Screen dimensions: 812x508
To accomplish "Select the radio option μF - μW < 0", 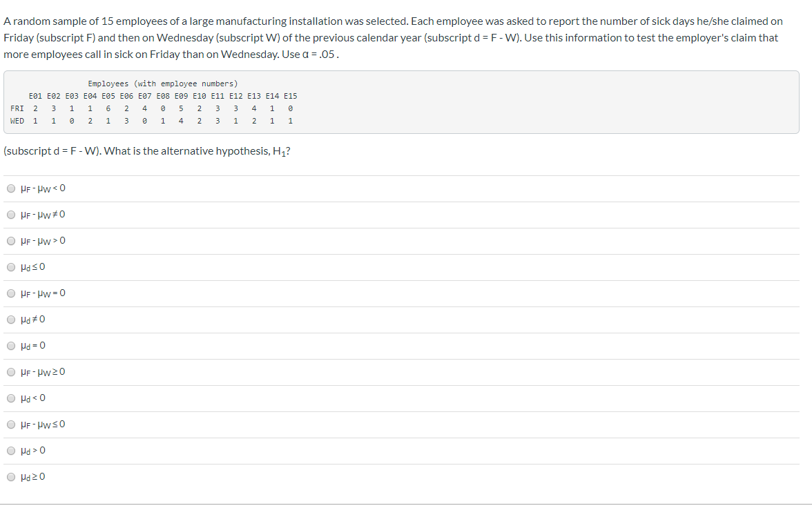I will click(x=11, y=188).
